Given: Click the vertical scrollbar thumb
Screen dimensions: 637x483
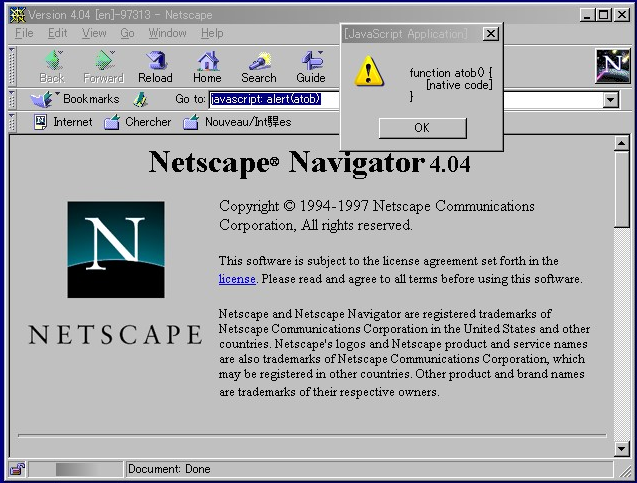Looking at the screenshot, I should [622, 189].
